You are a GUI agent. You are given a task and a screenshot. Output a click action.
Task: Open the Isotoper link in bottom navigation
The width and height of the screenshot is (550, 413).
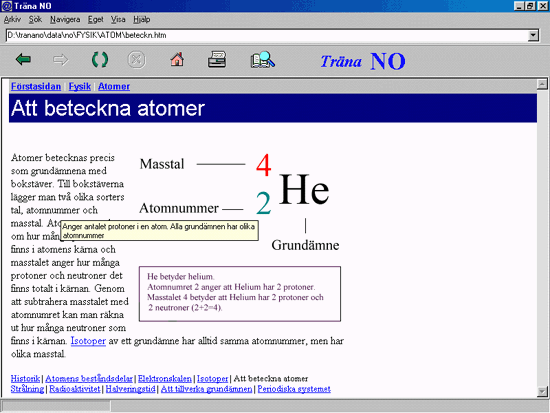click(x=213, y=379)
